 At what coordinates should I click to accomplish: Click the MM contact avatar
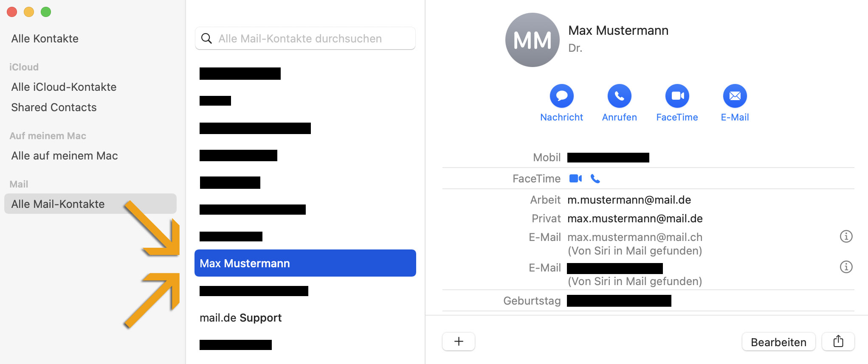(532, 40)
